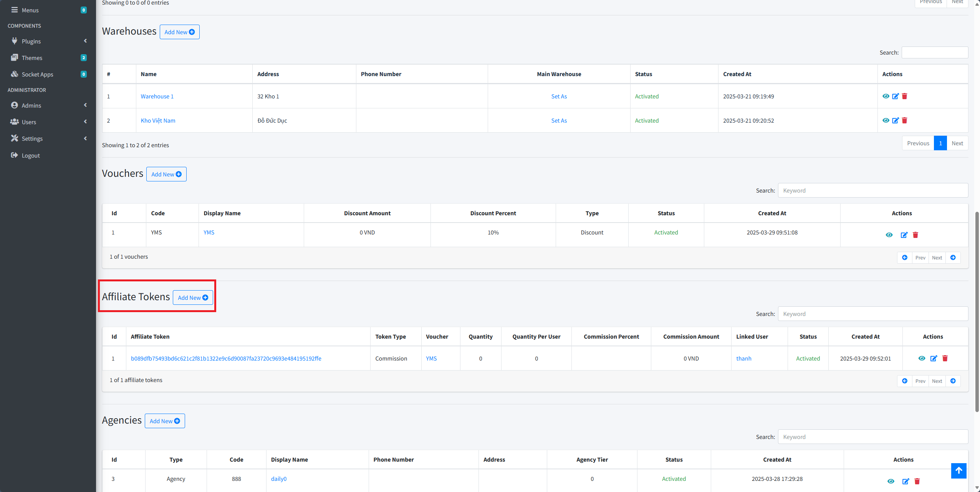The width and height of the screenshot is (980, 492).
Task: Open the Warehouse 1 link
Action: (x=157, y=96)
